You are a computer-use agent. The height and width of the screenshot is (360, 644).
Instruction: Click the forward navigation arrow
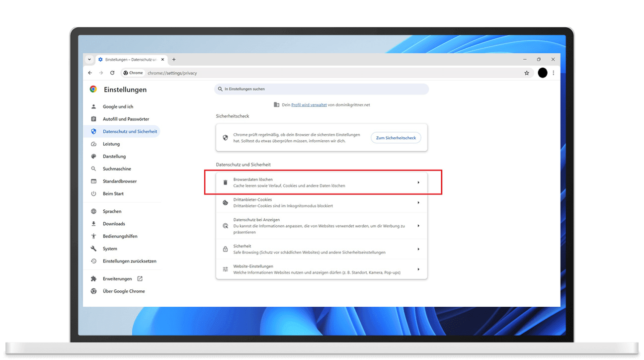tap(101, 73)
